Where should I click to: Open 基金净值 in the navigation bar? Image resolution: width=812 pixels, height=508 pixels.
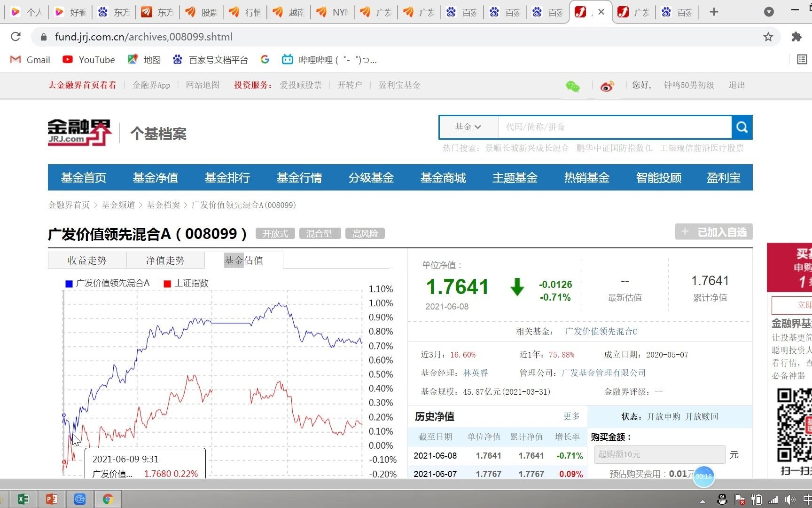[x=156, y=178]
